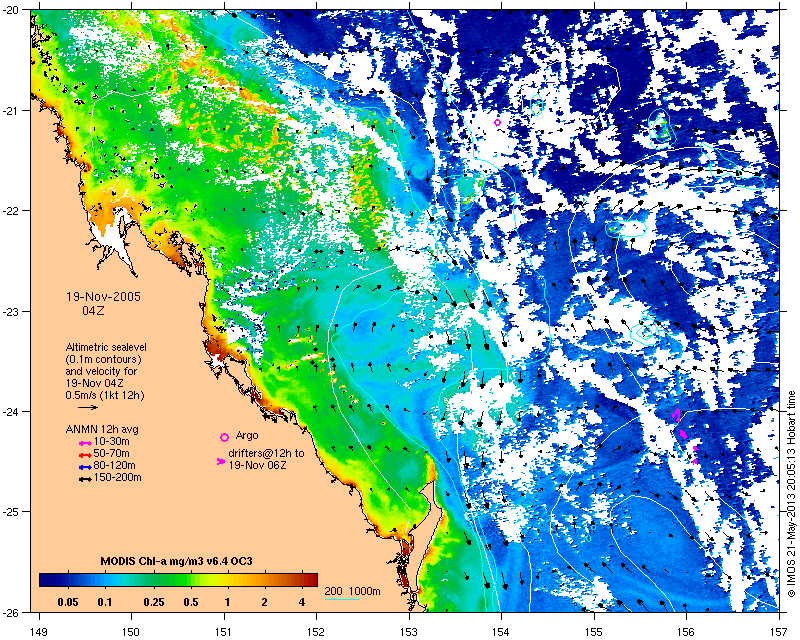Click the '200 1000m' bathymetry legend text

[x=353, y=592]
